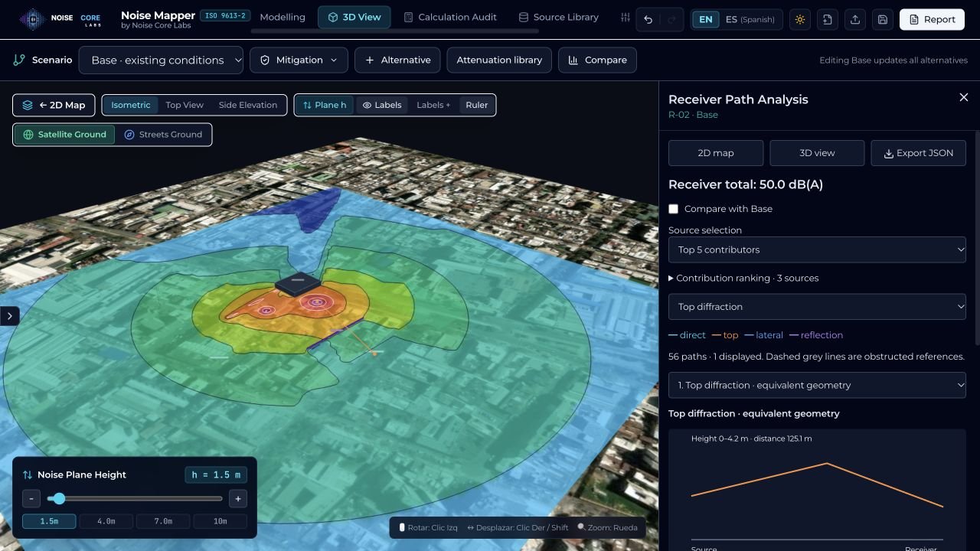Click the branch icon beside Scenario
Viewport: 980px width, 551px height.
(x=19, y=60)
